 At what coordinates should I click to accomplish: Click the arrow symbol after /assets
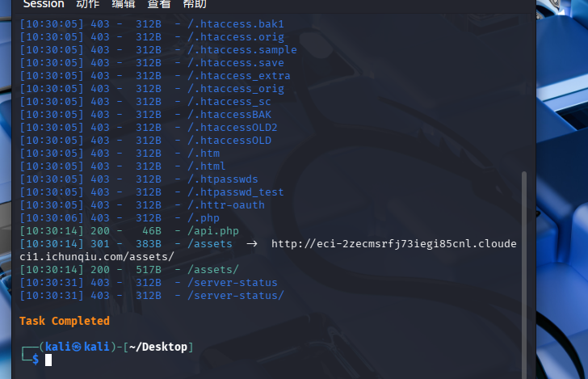251,243
